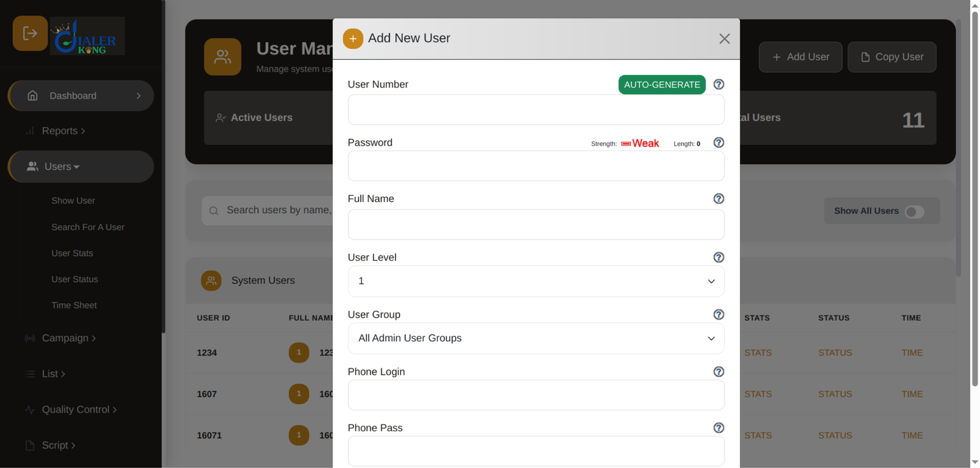980x468 pixels.
Task: Click the Full Name help icon
Action: point(718,198)
